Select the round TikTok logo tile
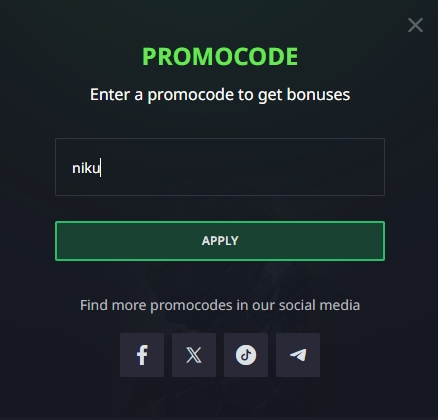 pyautogui.click(x=246, y=355)
